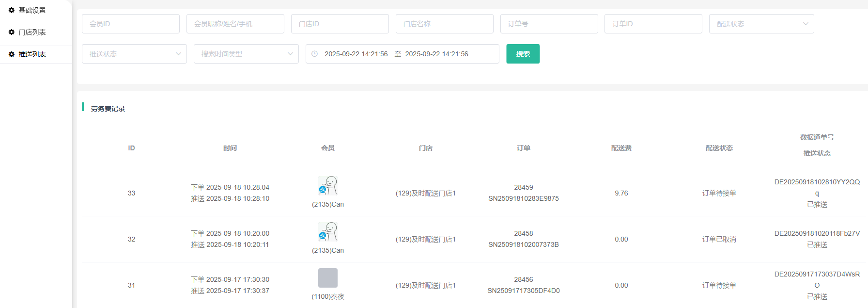Image resolution: width=868 pixels, height=308 pixels.
Task: Open the 门店列表 menu item
Action: click(x=32, y=32)
